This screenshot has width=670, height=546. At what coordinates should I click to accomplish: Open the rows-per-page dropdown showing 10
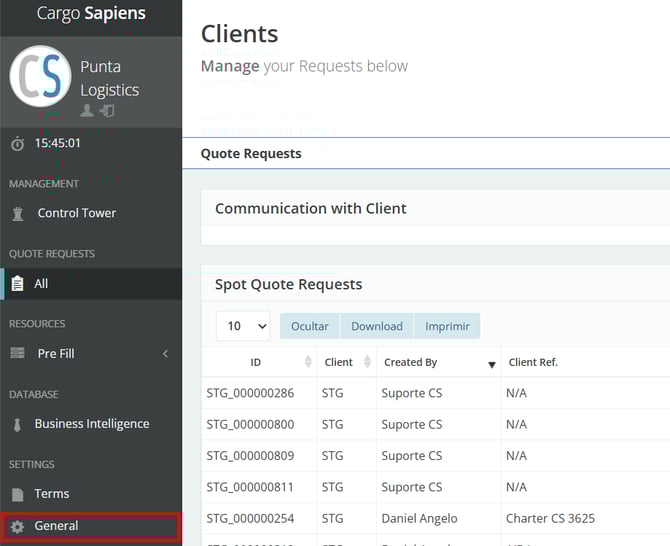243,326
